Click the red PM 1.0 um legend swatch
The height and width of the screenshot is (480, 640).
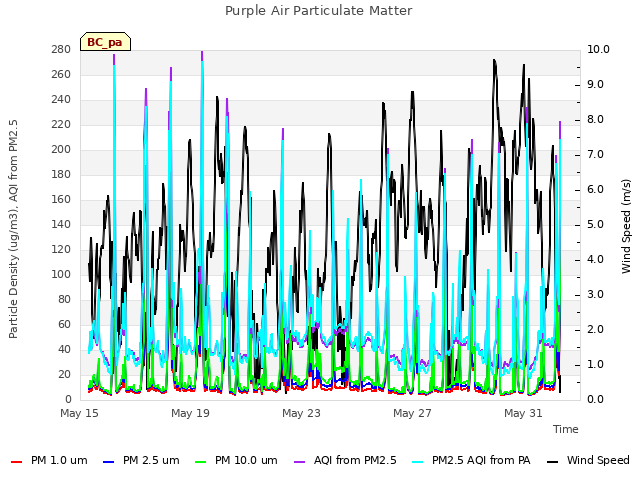pos(16,462)
